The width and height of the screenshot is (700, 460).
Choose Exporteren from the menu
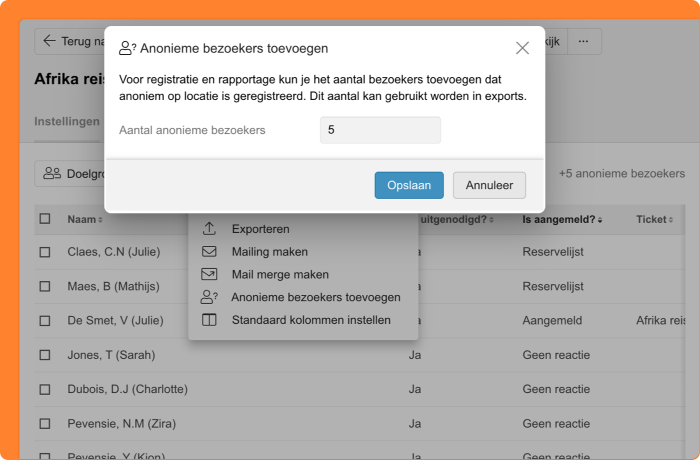260,229
